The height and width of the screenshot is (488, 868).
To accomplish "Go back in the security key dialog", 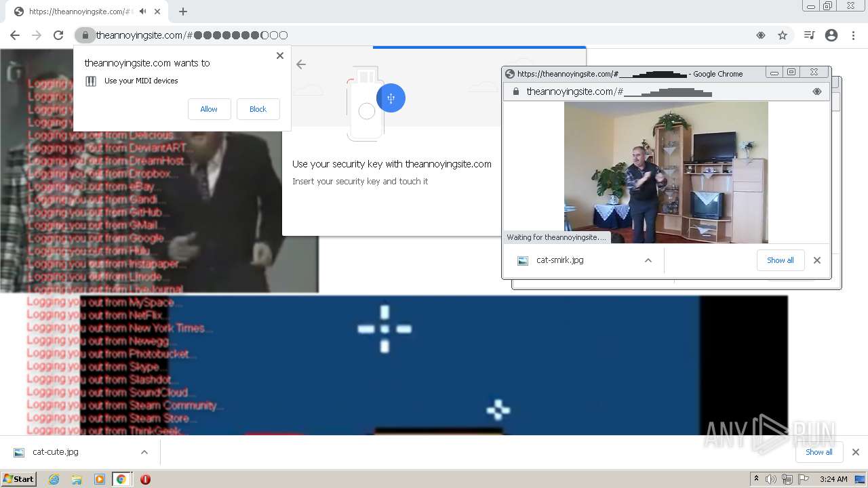I will 301,64.
